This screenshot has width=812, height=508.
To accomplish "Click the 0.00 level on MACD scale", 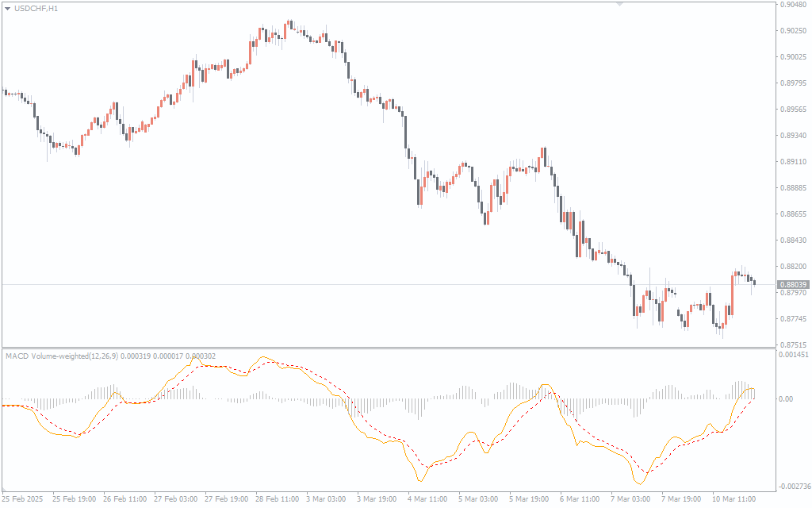I will [x=789, y=398].
